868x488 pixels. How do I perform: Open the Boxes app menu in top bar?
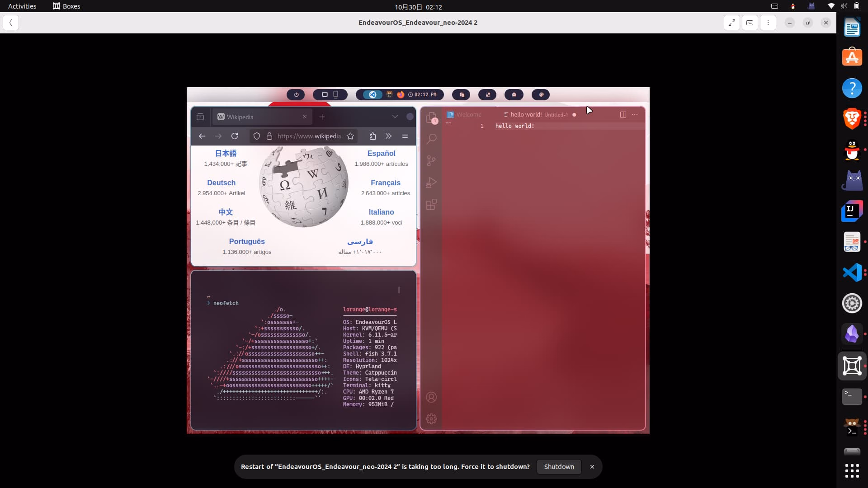(x=66, y=6)
